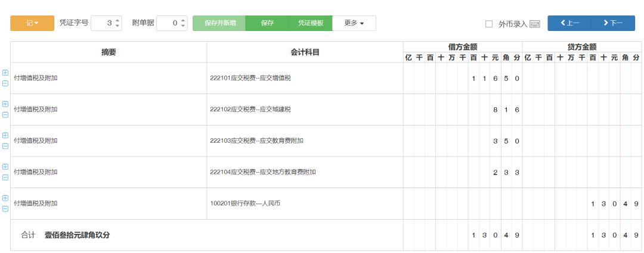Click delete-row minus icon beside 应交增值税 row
The image size is (644, 253).
click(5, 83)
